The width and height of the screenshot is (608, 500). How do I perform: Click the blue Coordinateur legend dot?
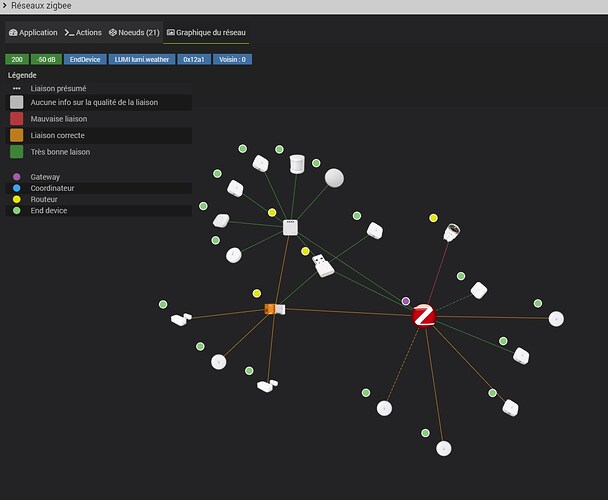click(x=17, y=188)
